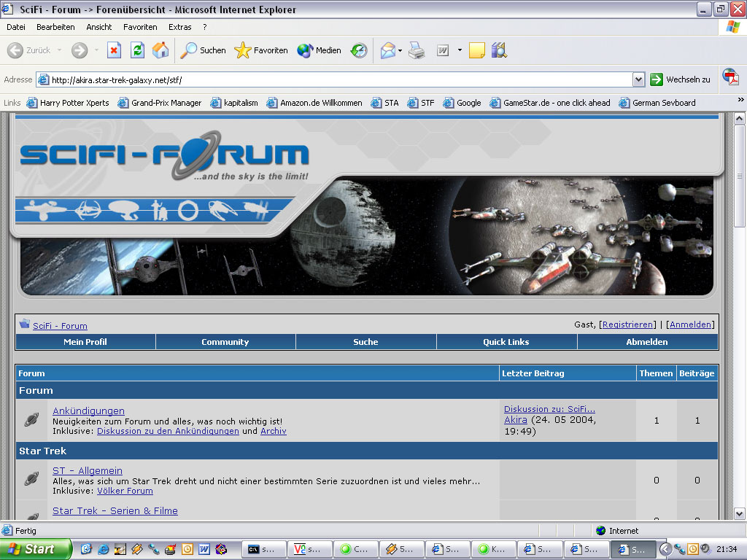The image size is (747, 560).
Task: Click the Windows Start button
Action: 36,549
